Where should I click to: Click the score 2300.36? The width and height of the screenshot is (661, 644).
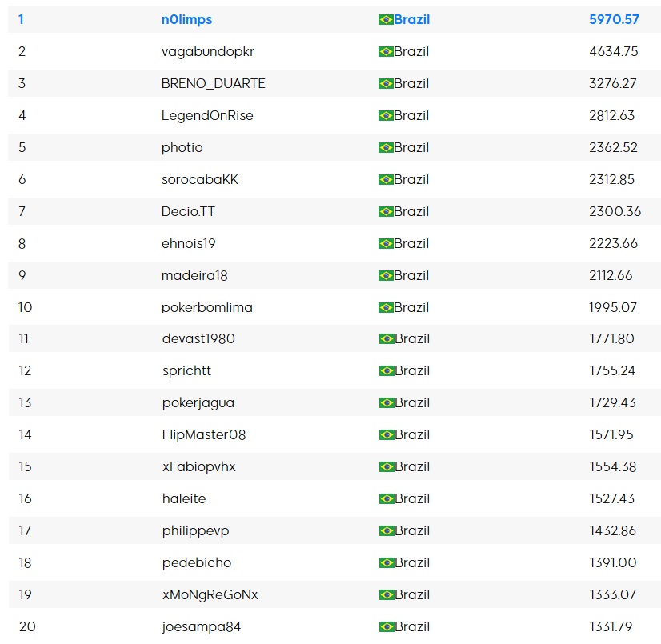(x=615, y=211)
